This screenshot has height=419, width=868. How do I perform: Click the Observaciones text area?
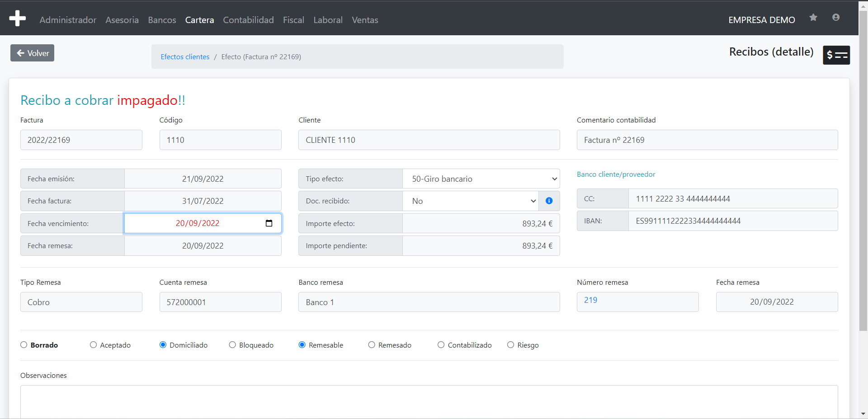coord(429,402)
